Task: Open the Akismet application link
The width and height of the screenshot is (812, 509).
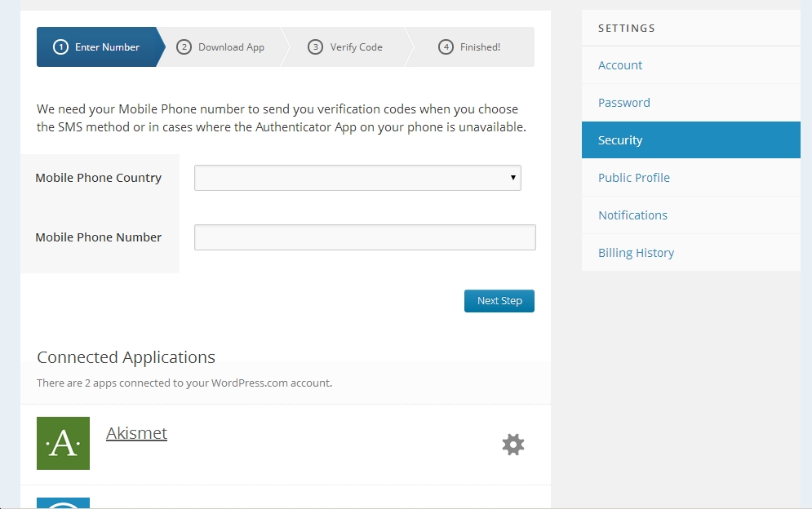Action: click(x=136, y=433)
